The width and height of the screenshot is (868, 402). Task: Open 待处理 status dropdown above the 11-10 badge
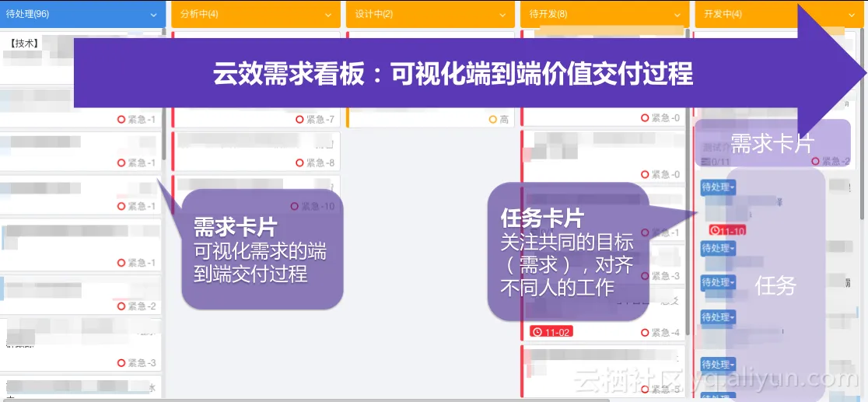718,187
